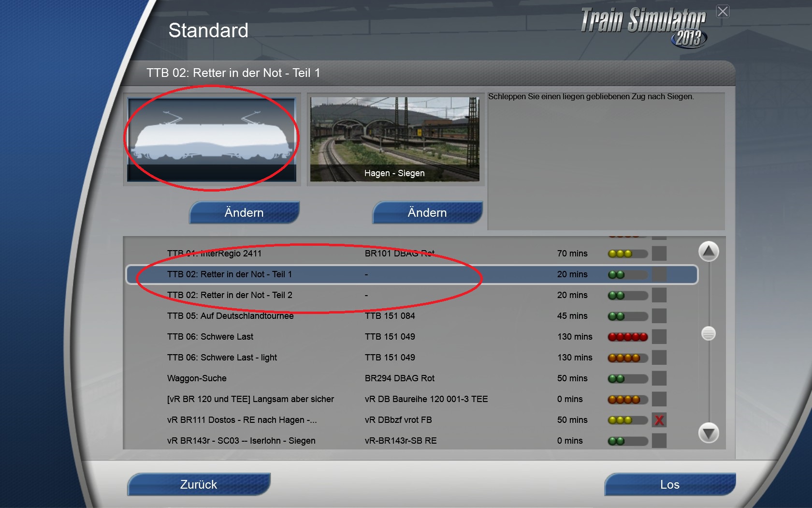The height and width of the screenshot is (508, 812).
Task: Click TTB 151 084 locomotive name
Action: tap(390, 316)
